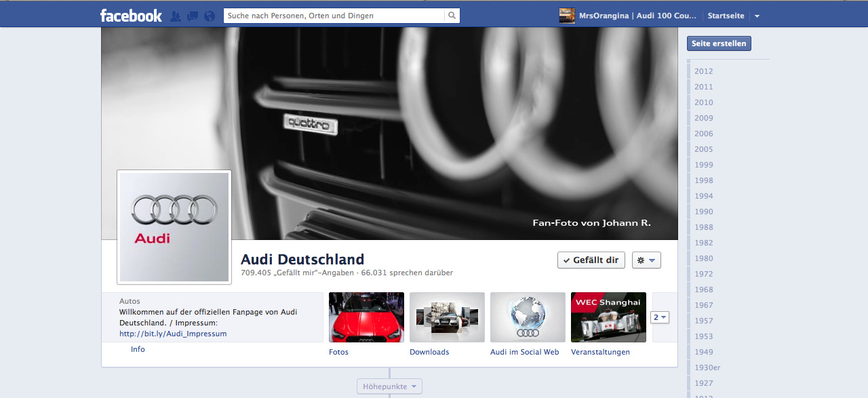This screenshot has height=398, width=868.
Task: Expand more apps with the 2 dropdown
Action: [660, 317]
